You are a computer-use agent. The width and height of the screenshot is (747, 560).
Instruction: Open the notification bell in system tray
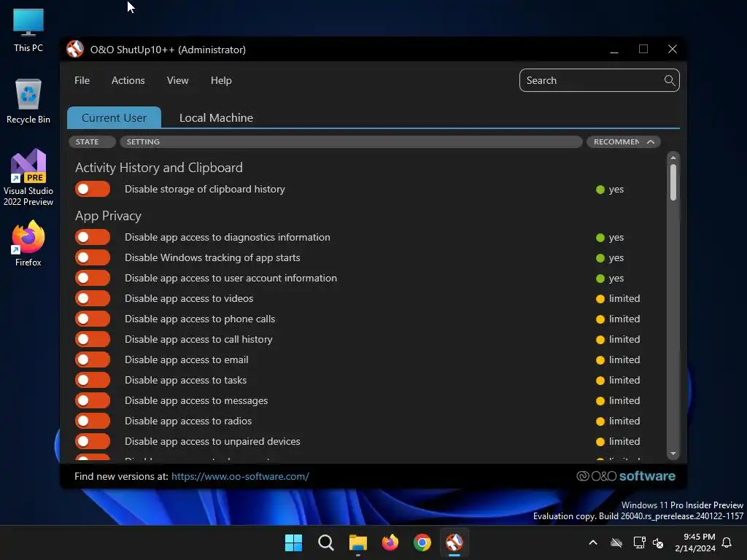[x=727, y=542]
